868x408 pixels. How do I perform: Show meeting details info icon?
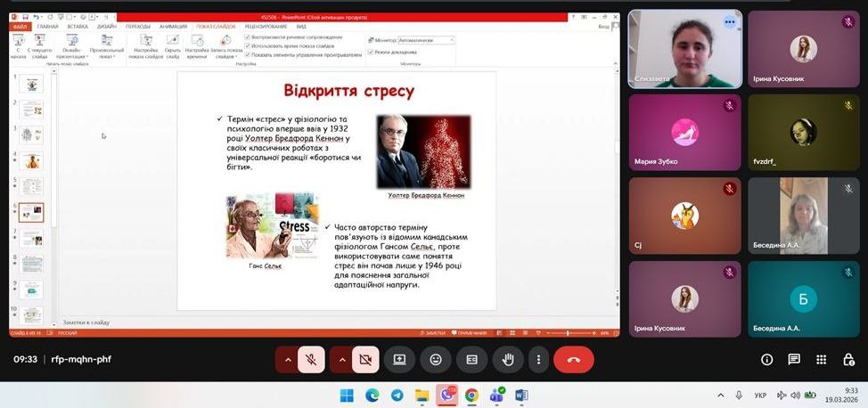(x=766, y=359)
